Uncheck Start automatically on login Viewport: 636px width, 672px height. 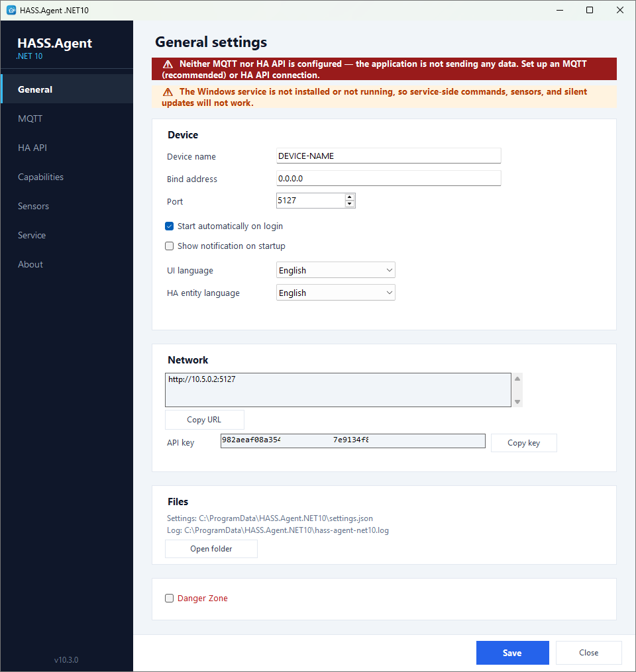[x=170, y=226]
